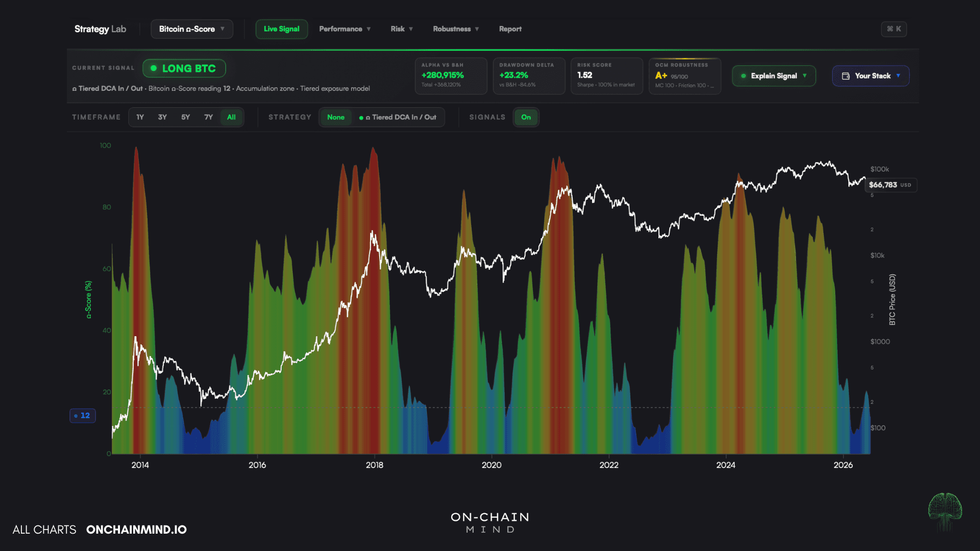Expand the Performance menu
This screenshot has height=551, width=980.
345,29
